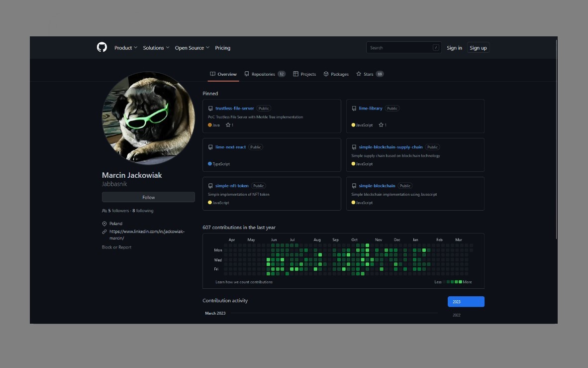
Task: Click star icon on lime-library card
Action: (381, 125)
